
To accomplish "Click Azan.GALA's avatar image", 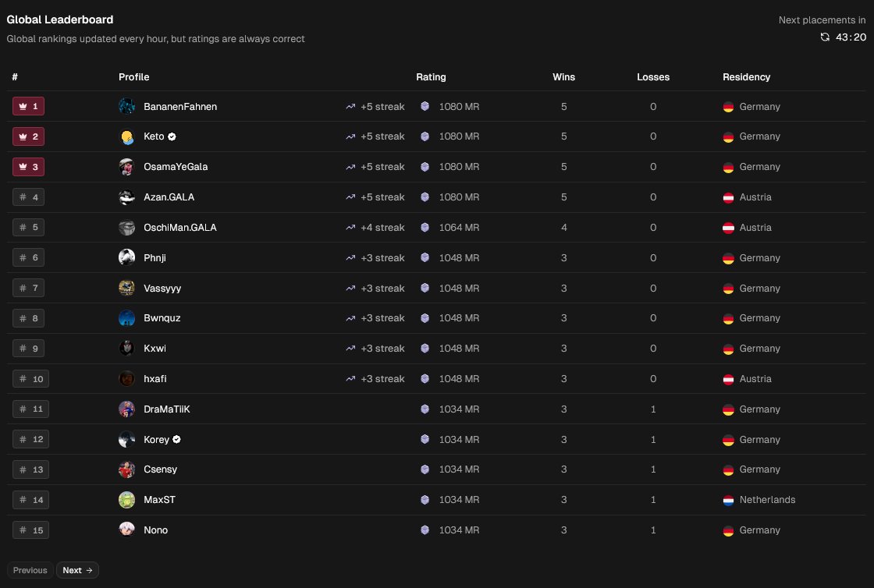I will [126, 197].
